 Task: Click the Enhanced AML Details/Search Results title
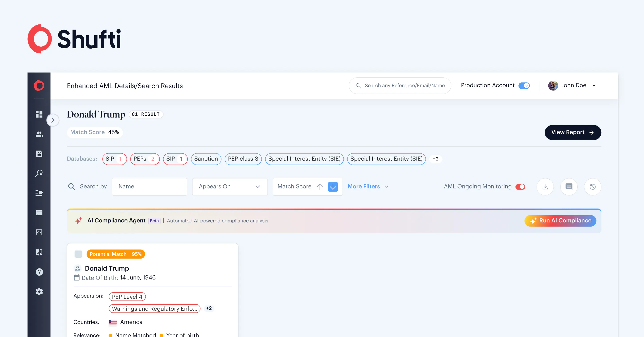point(125,86)
